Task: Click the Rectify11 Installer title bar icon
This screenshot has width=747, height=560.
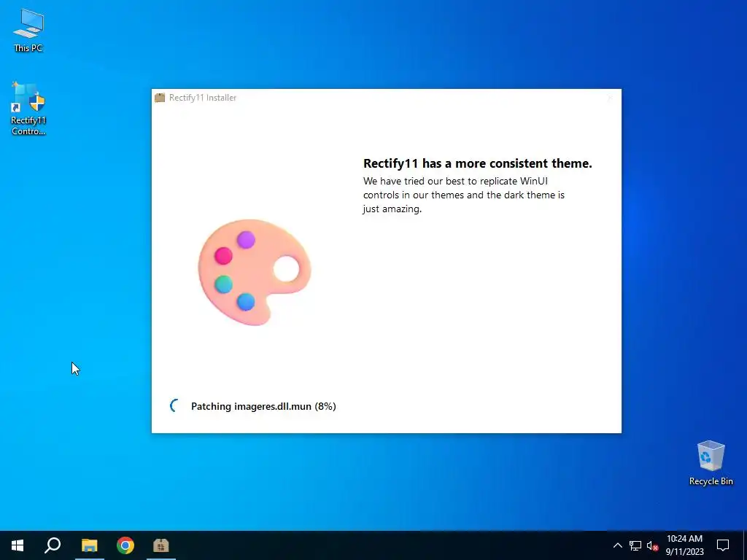Action: pos(160,98)
